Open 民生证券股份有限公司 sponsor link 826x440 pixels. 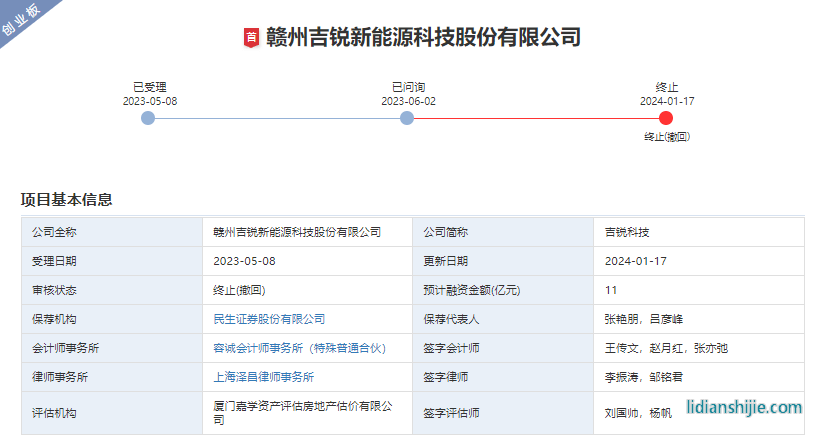pyautogui.click(x=269, y=319)
